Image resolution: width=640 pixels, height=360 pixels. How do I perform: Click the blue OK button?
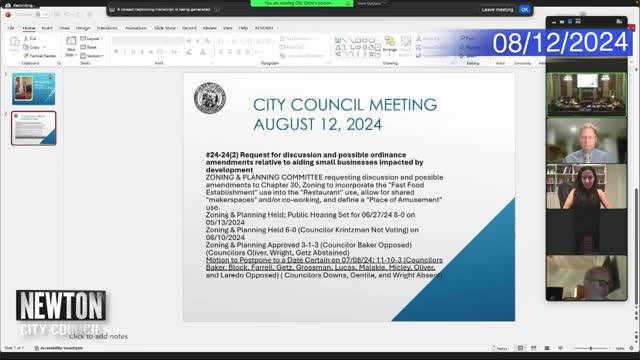[525, 9]
